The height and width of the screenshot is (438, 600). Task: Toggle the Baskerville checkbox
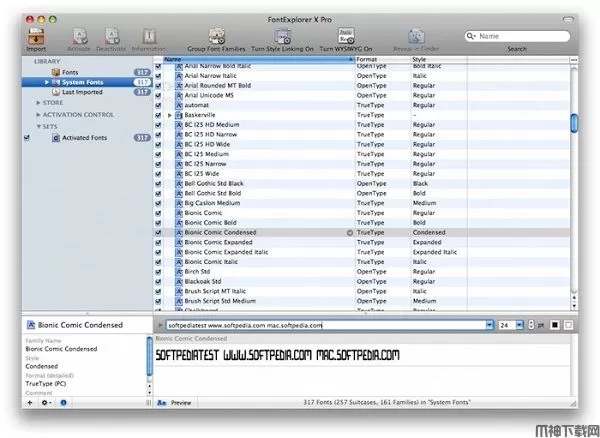point(158,115)
